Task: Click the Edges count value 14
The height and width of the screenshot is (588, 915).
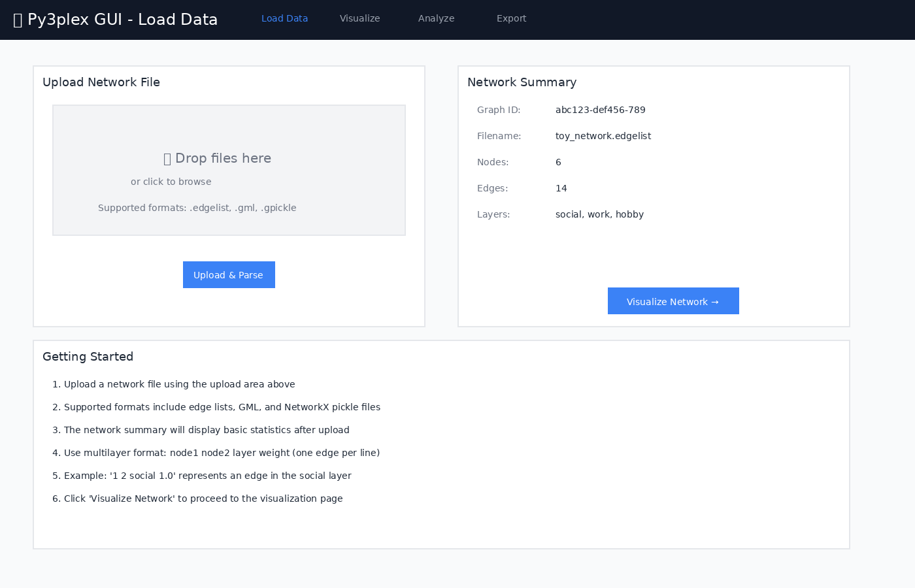Action: tap(561, 188)
